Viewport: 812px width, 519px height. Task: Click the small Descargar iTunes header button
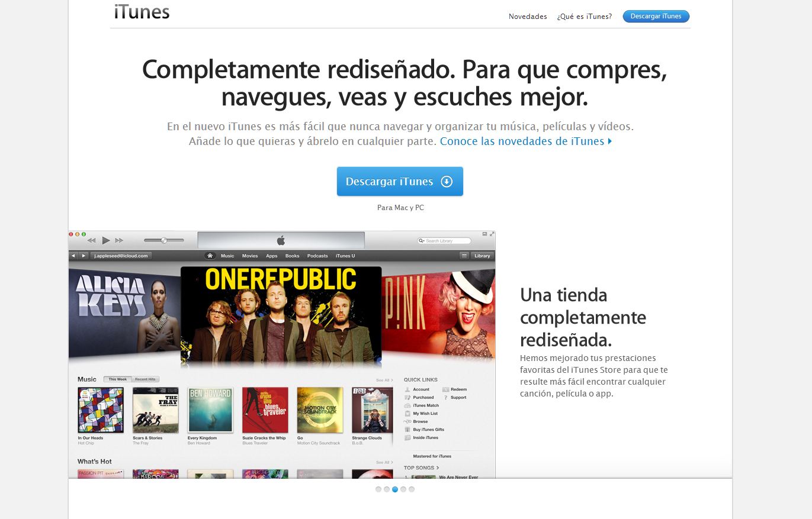pyautogui.click(x=656, y=17)
